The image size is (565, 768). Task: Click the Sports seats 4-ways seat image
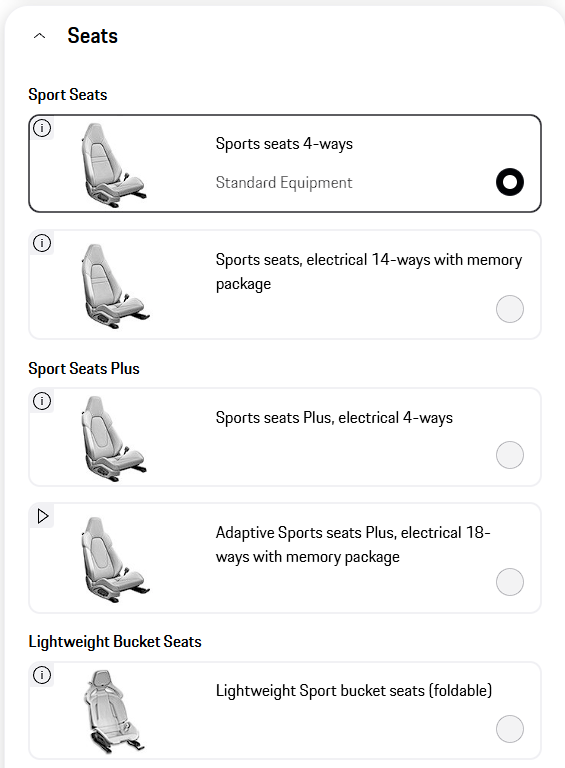click(113, 165)
